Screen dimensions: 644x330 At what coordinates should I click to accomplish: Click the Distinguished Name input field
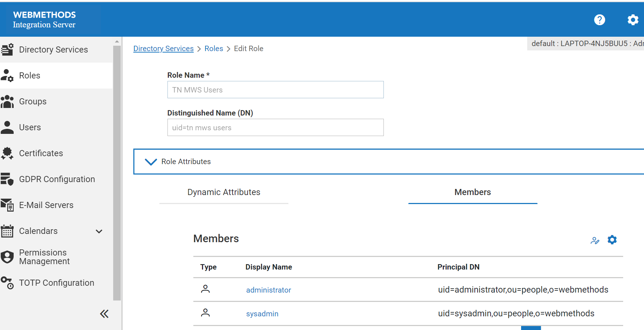tap(276, 127)
